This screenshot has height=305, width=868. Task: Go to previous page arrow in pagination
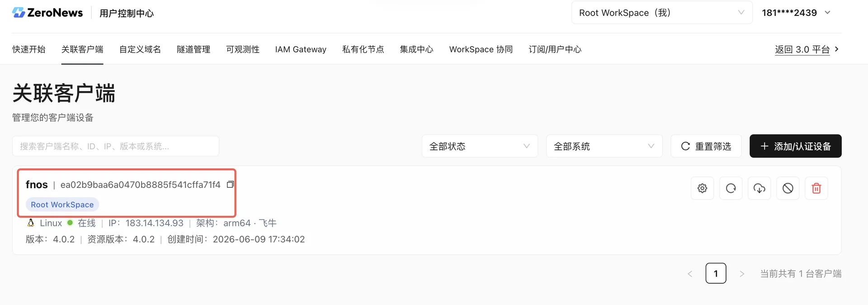pos(690,274)
